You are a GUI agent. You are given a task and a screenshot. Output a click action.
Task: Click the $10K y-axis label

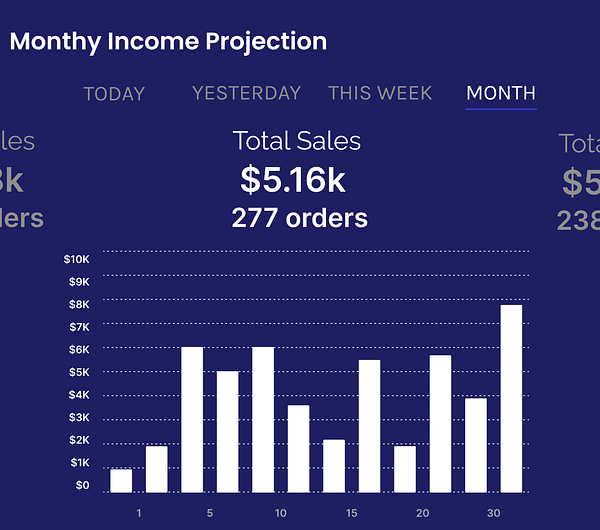[x=76, y=259]
